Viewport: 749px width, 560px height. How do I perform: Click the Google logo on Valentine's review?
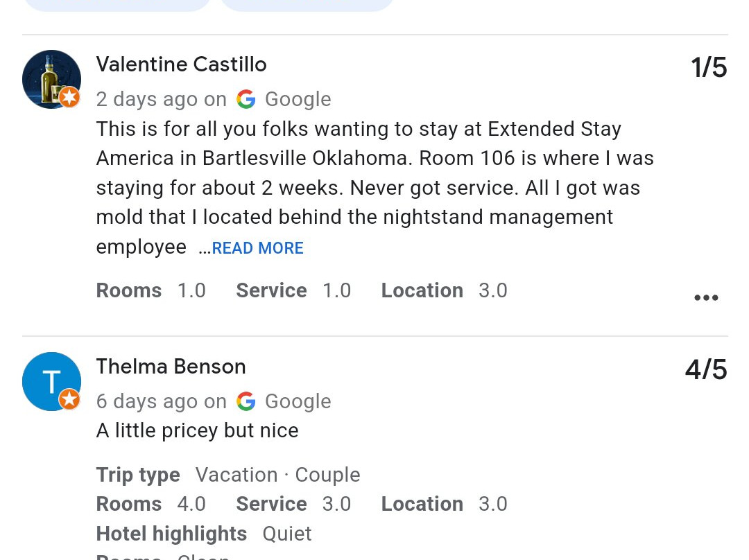pyautogui.click(x=246, y=99)
